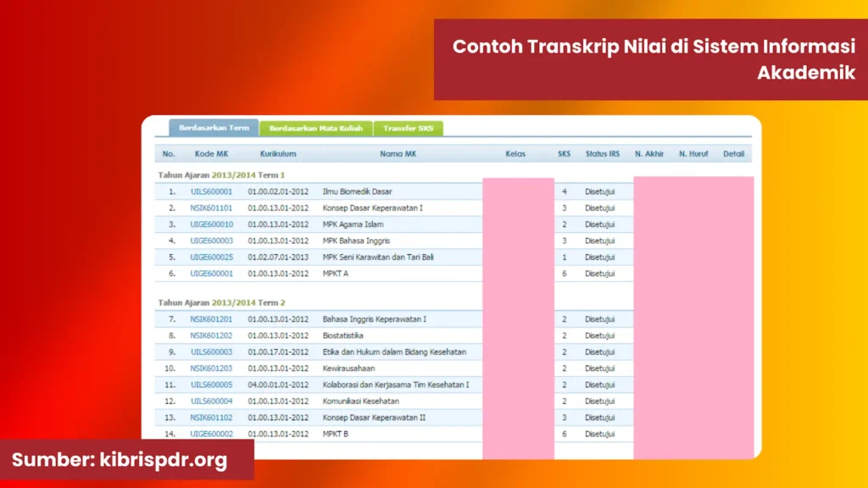Click the SKS value in the MPKT A row
868x488 pixels.
(x=564, y=274)
